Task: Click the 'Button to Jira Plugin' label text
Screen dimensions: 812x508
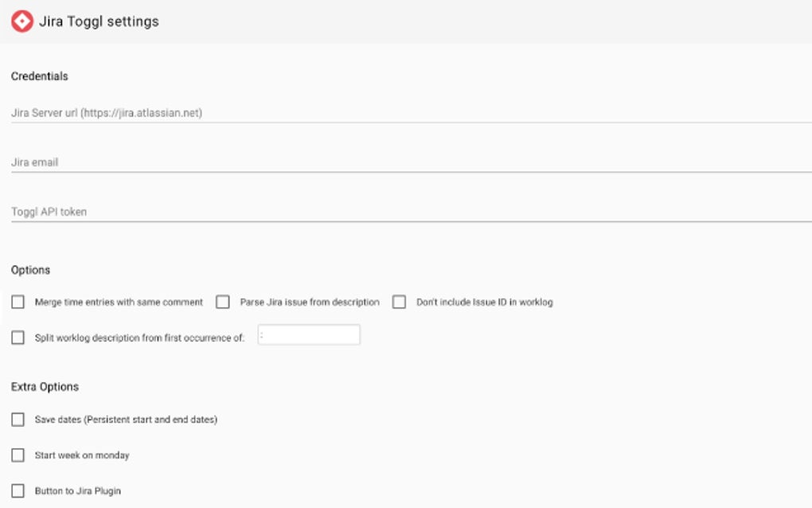Action: pyautogui.click(x=78, y=491)
